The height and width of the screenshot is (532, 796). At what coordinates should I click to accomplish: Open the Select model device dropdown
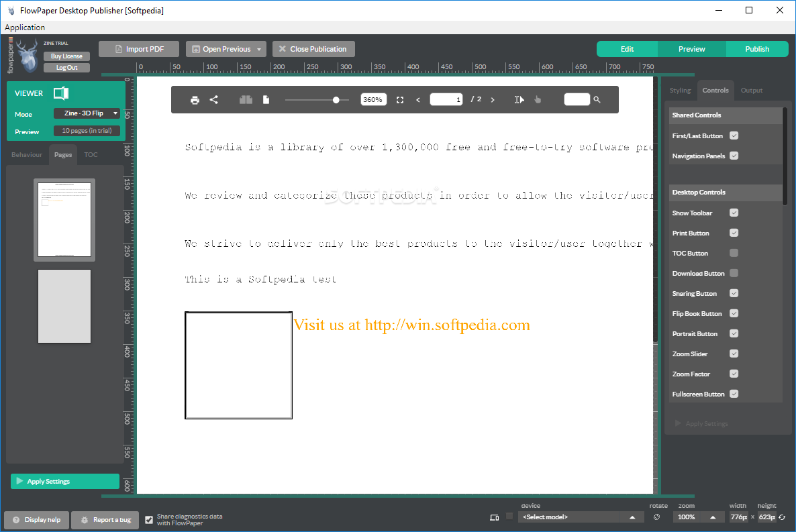pos(581,517)
